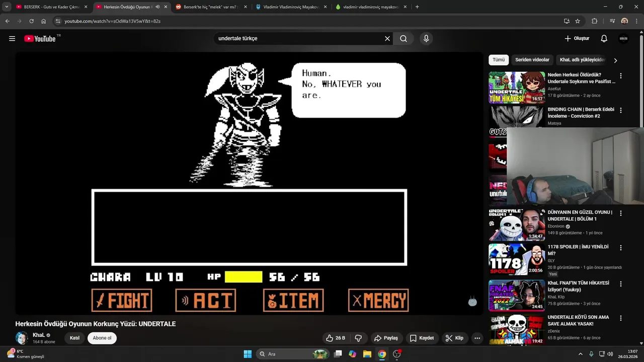Open options menu for 1178 SPOILER video
The width and height of the screenshot is (644, 362).
(x=621, y=248)
